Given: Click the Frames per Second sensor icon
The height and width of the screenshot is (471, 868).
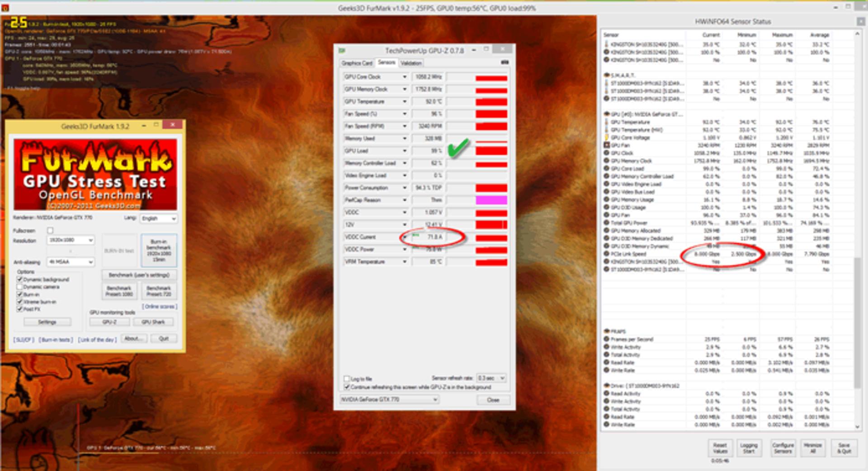Looking at the screenshot, I should [x=607, y=339].
